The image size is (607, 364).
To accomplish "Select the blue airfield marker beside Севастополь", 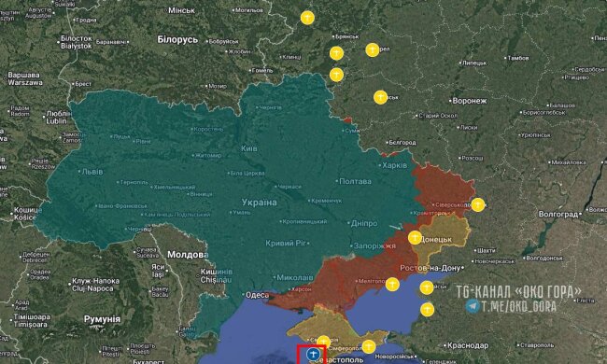I will [313, 354].
